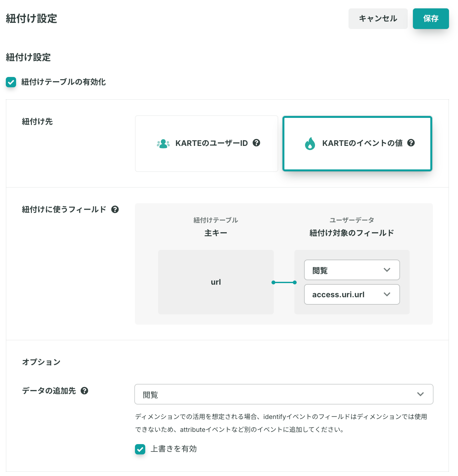The height and width of the screenshot is (476, 458).
Task: Open help icon next to KARTEのユーザーID
Action: (256, 143)
